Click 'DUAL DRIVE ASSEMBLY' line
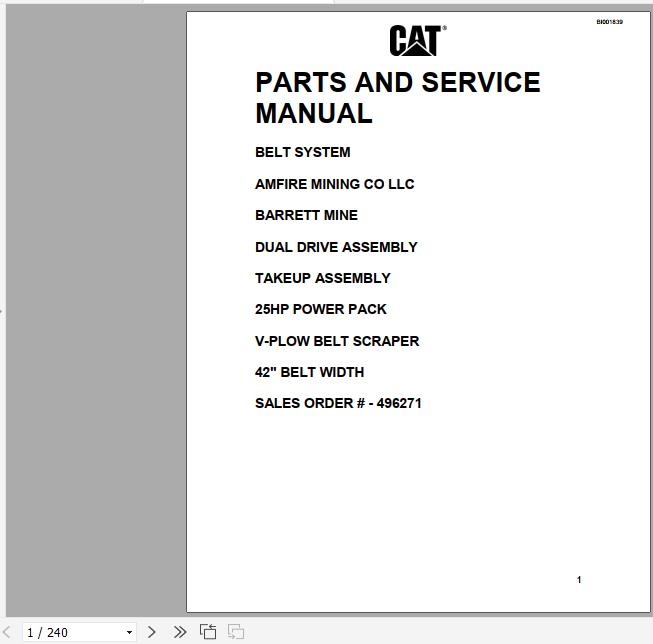This screenshot has height=644, width=653. pos(336,247)
